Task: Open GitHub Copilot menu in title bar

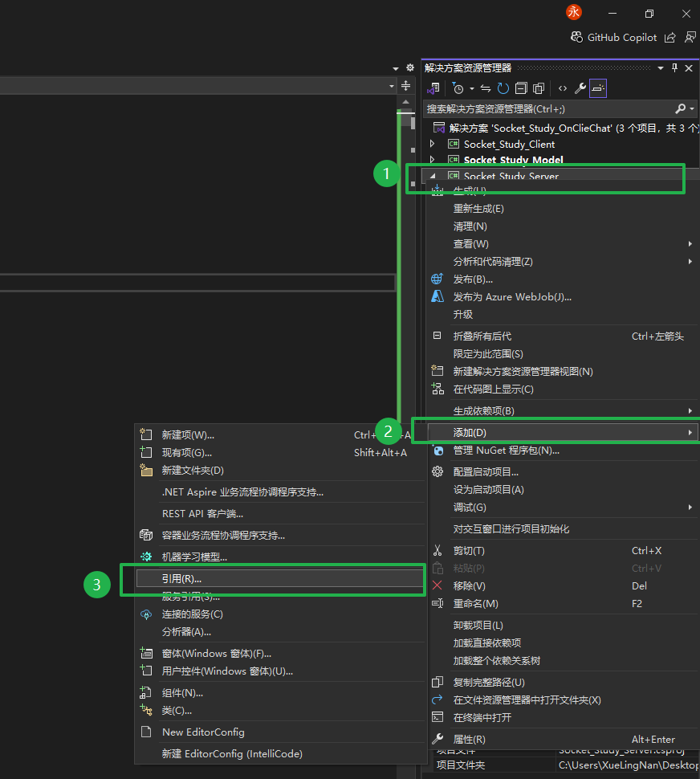Action: point(613,37)
